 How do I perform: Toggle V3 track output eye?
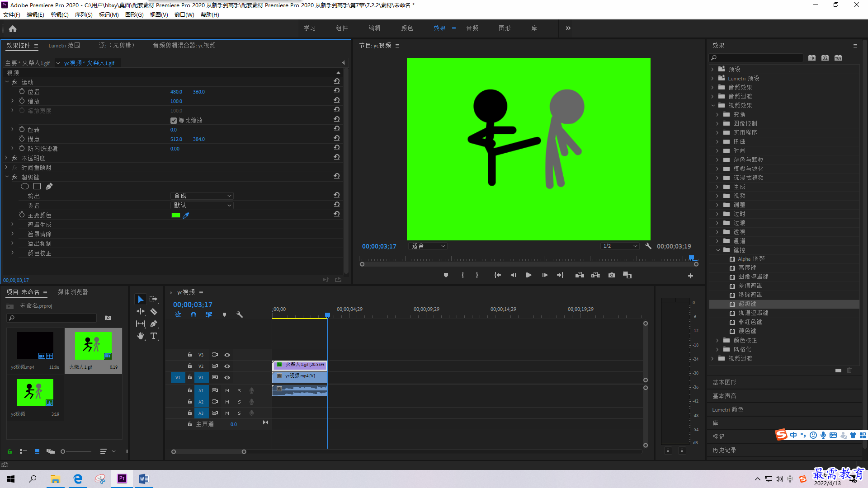click(227, 355)
